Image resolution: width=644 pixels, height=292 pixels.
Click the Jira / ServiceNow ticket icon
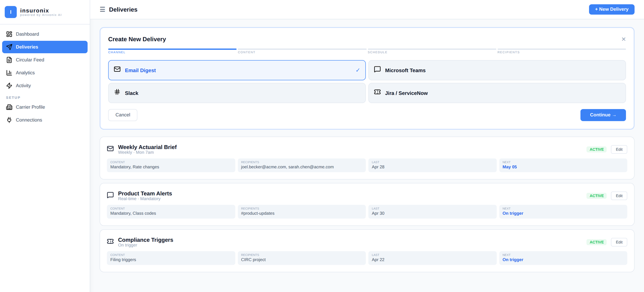(x=377, y=92)
